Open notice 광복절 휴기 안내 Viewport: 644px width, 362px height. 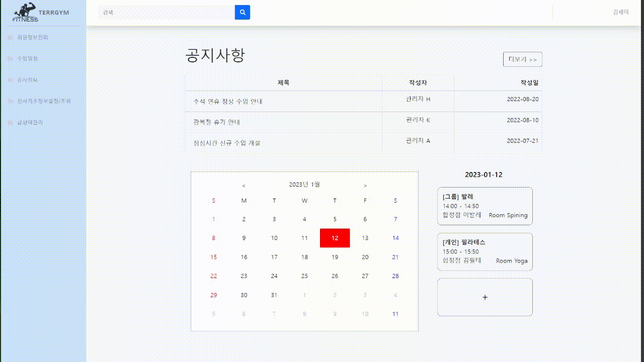click(x=216, y=122)
